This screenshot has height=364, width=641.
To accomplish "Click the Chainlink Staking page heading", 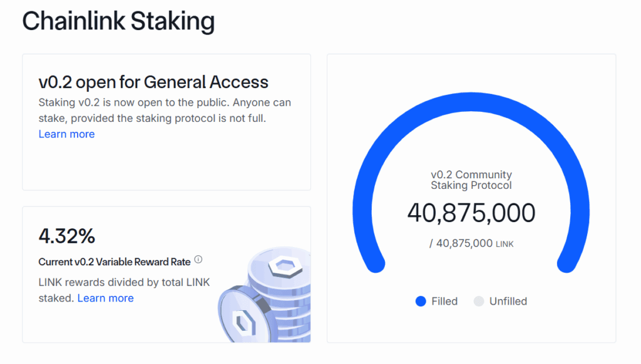I will [118, 21].
